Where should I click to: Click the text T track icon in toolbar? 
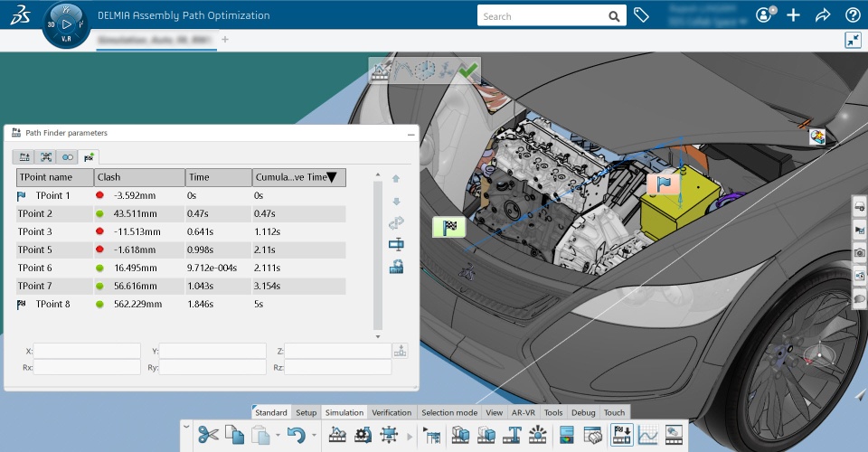click(512, 435)
